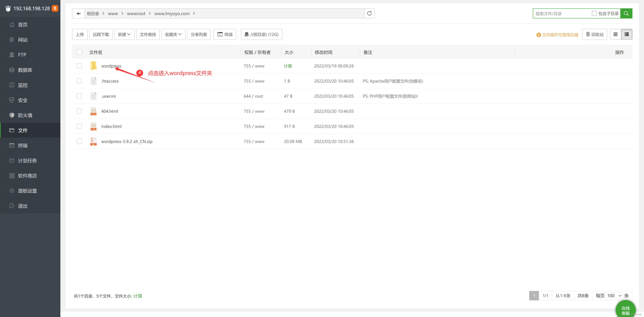Navigate to www in breadcrumb

pos(113,14)
